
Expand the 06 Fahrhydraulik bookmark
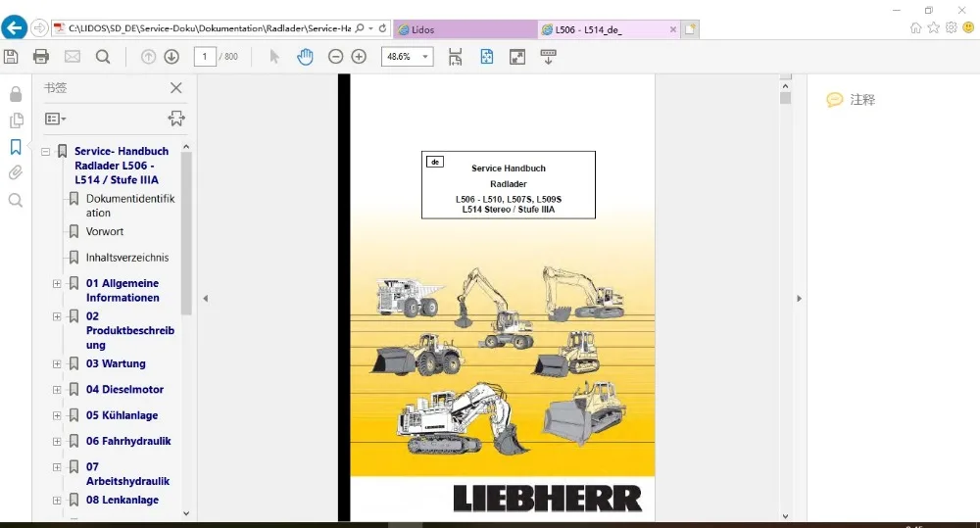(57, 442)
